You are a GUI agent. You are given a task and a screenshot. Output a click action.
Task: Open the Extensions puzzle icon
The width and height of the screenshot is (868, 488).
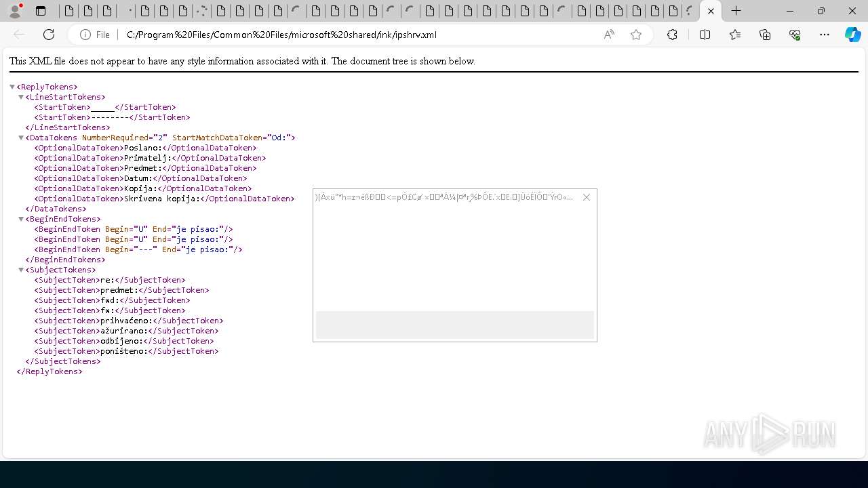pos(672,35)
